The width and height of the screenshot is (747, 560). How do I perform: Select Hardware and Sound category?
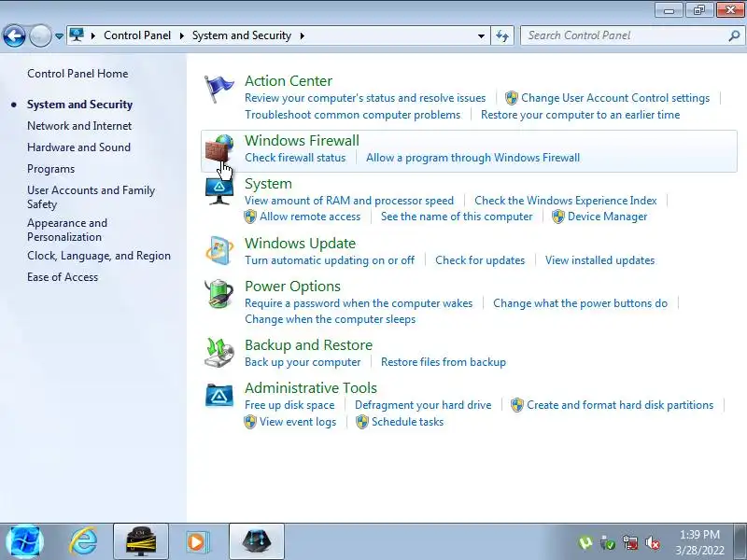[x=78, y=147]
